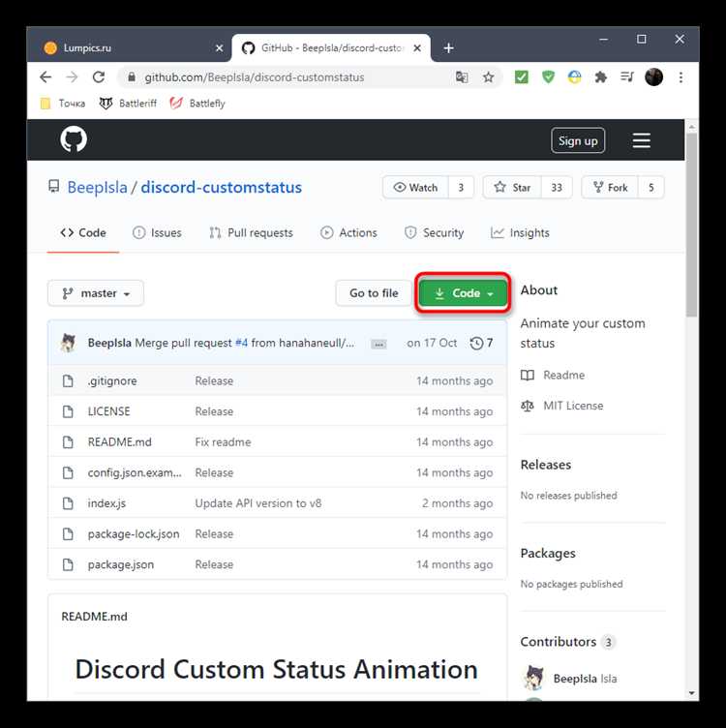Click the site lock padlock icon
This screenshot has height=728, width=726.
click(132, 77)
